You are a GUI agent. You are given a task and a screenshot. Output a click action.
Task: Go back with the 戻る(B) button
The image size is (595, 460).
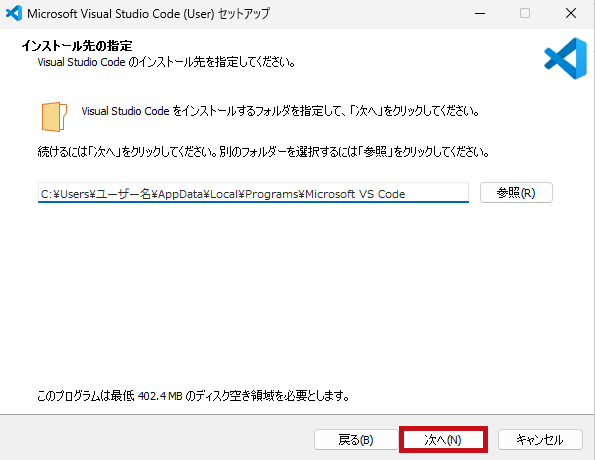(x=356, y=440)
